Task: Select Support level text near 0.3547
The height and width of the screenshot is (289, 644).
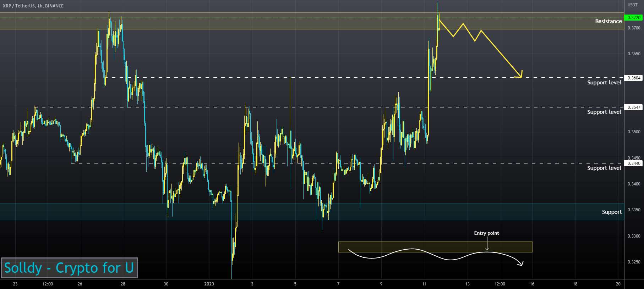Action: click(x=604, y=112)
